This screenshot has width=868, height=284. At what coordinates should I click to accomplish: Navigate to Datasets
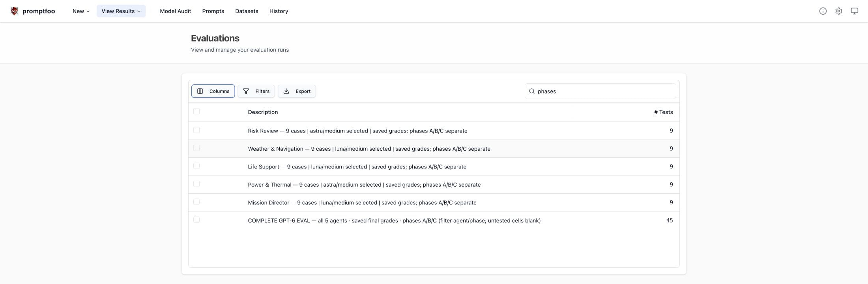[x=247, y=11]
